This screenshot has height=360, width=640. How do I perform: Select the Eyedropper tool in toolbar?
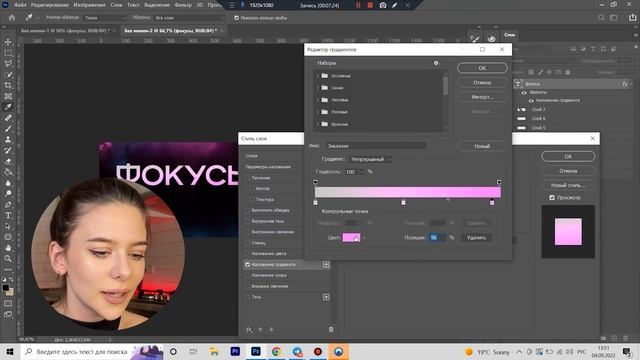(8, 107)
